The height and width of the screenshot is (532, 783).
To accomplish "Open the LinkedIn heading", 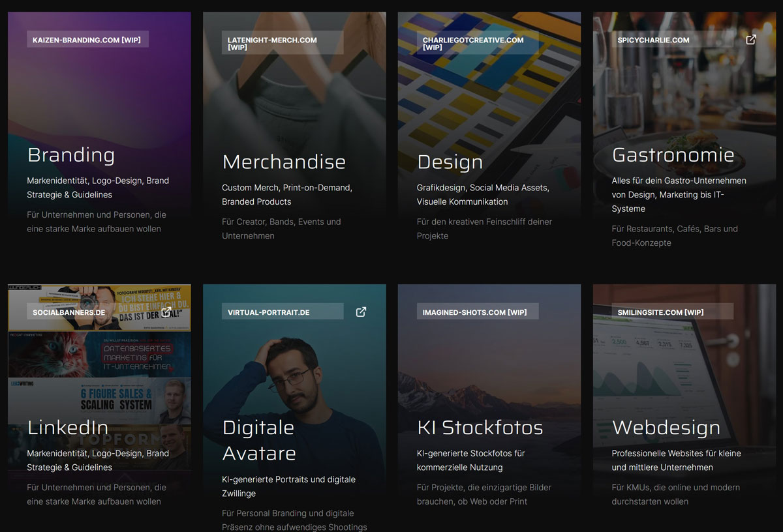I will [x=68, y=428].
